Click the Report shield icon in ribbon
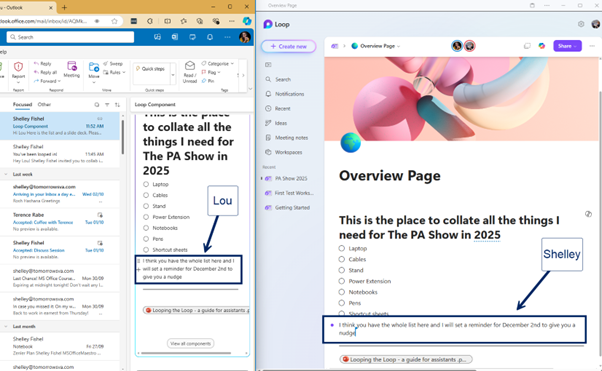 18,67
